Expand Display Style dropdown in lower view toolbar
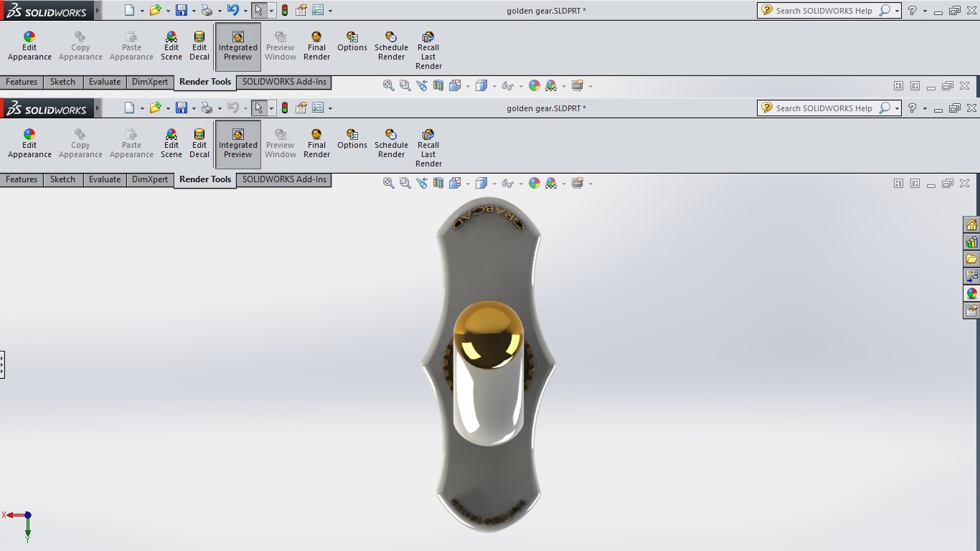This screenshot has height=551, width=980. [x=495, y=184]
